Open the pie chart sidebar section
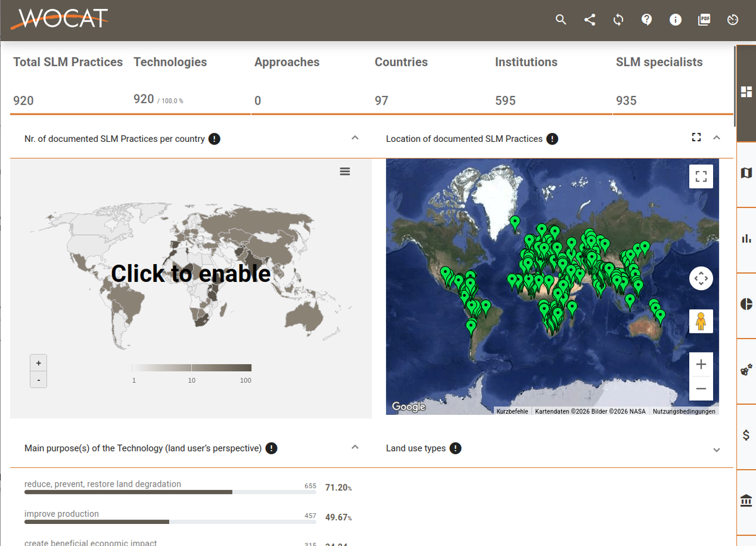Image resolution: width=756 pixels, height=546 pixels. point(747,304)
